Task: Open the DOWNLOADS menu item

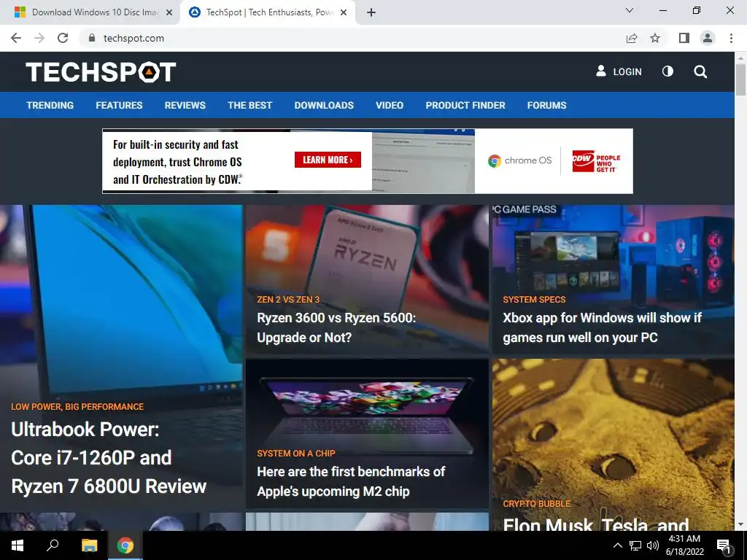Action: [x=324, y=105]
